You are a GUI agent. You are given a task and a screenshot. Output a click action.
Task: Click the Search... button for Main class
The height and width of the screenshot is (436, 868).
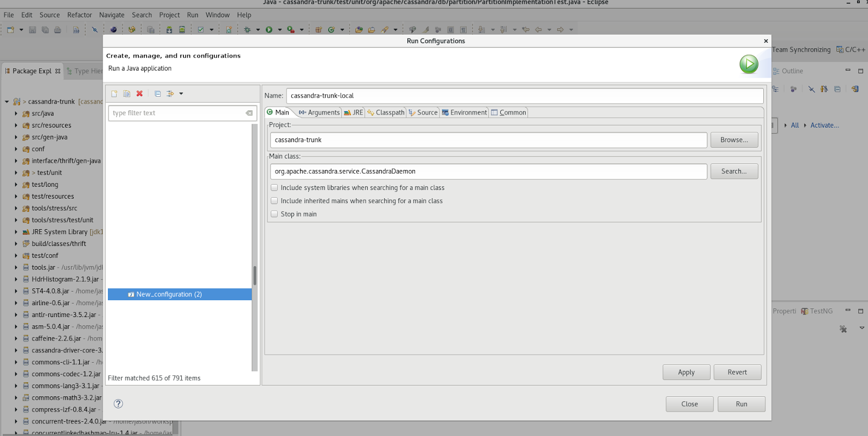[x=734, y=172]
